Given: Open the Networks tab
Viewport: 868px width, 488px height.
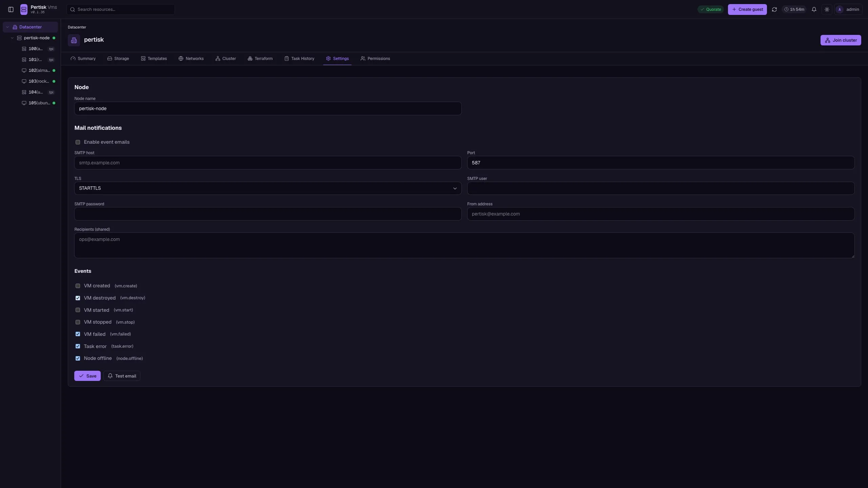Looking at the screenshot, I should coord(191,59).
